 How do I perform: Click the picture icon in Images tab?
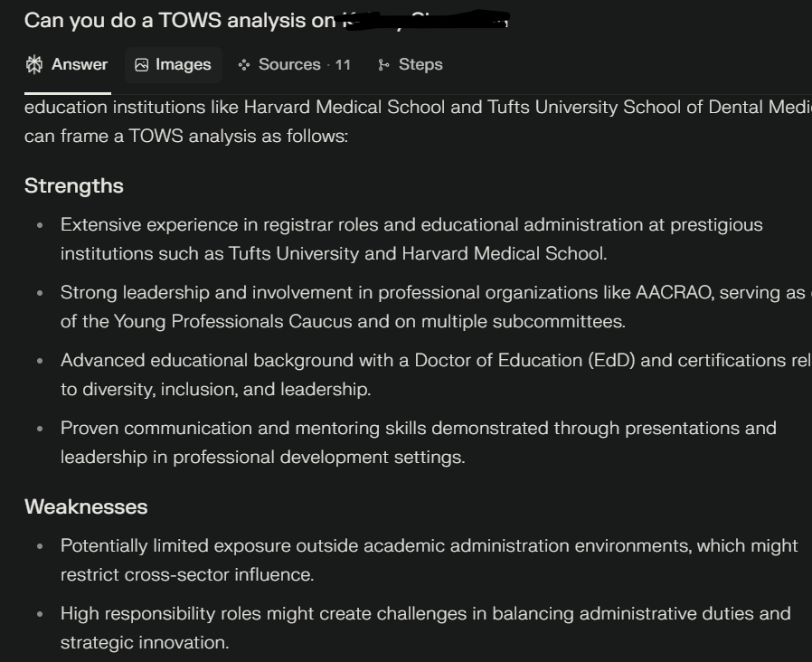[x=141, y=65]
